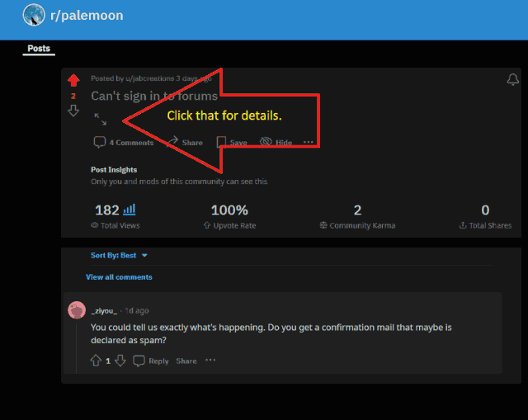Downvote the "Can't sign in to forums" post
The height and width of the screenshot is (420, 528).
pos(73,111)
